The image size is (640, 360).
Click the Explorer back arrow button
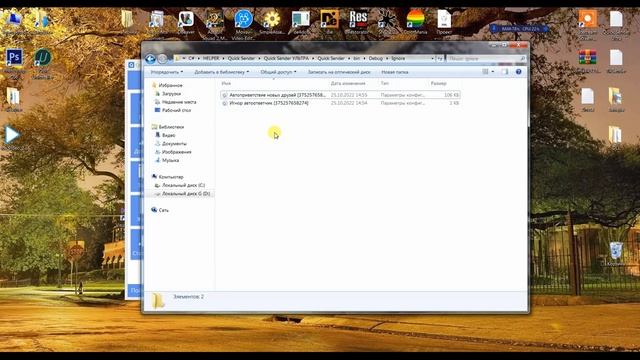coord(150,59)
